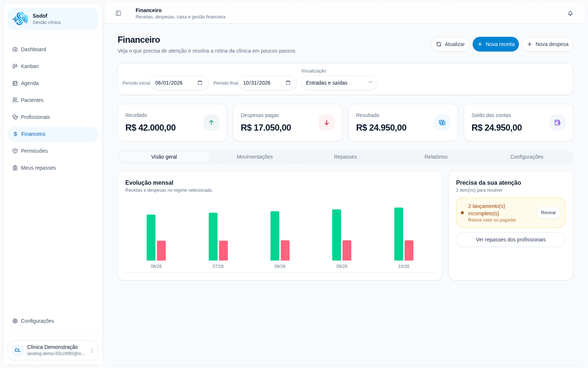Open the Visualização dropdown Entradas e saídas
588x368 pixels.
tap(340, 83)
